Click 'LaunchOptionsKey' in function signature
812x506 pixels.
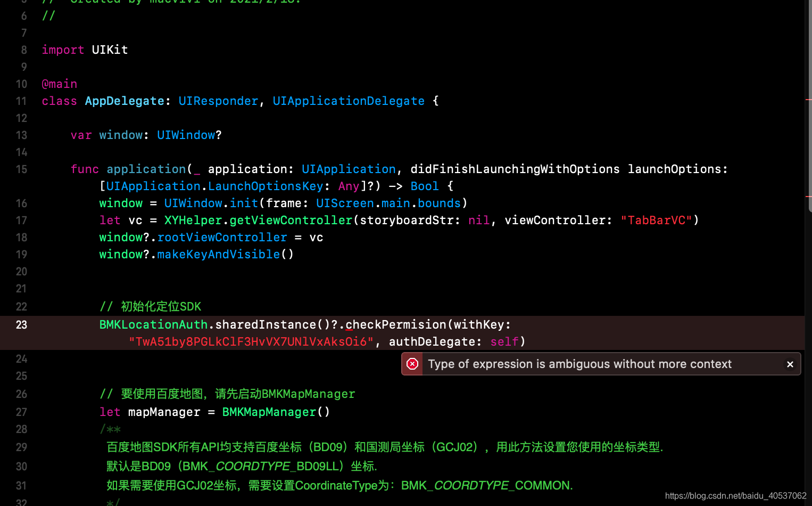click(x=266, y=186)
